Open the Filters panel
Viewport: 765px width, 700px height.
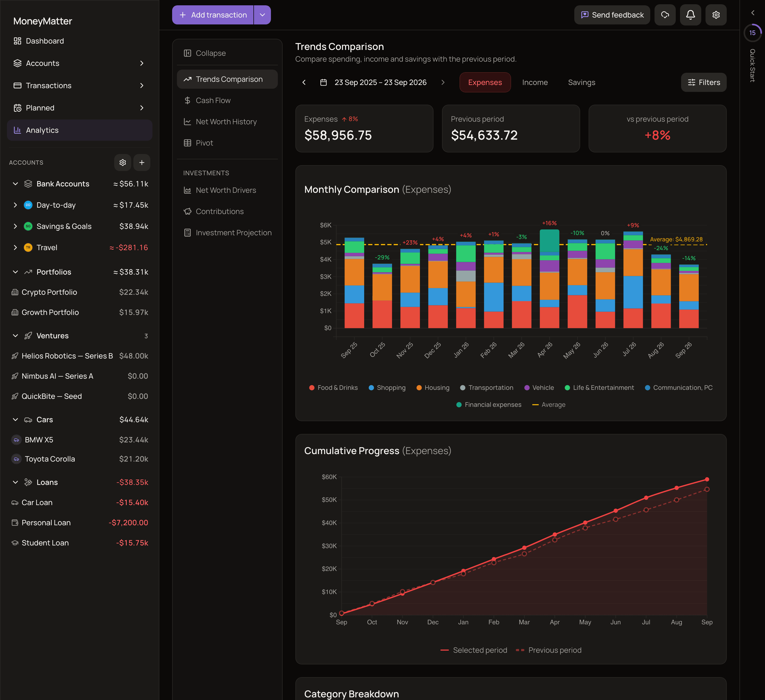[x=704, y=82]
